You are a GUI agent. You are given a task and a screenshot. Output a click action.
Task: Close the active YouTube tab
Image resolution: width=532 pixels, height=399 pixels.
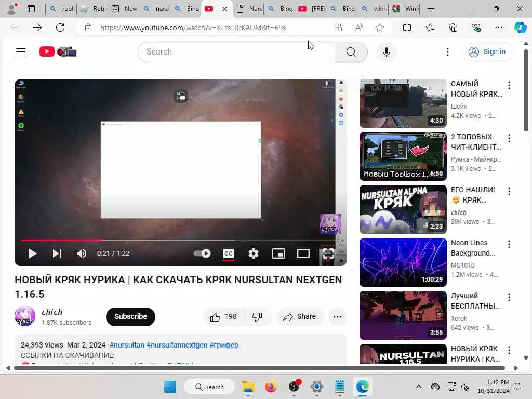224,9
